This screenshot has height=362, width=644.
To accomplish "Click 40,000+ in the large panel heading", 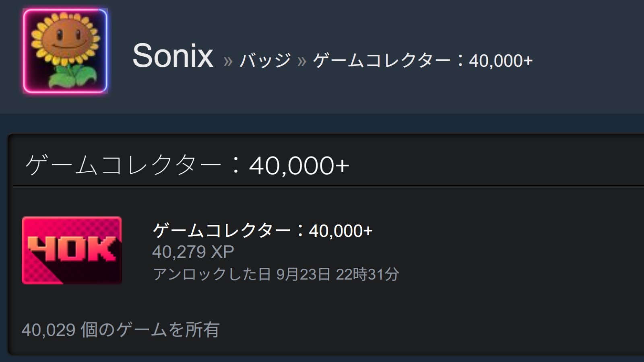I will (299, 165).
